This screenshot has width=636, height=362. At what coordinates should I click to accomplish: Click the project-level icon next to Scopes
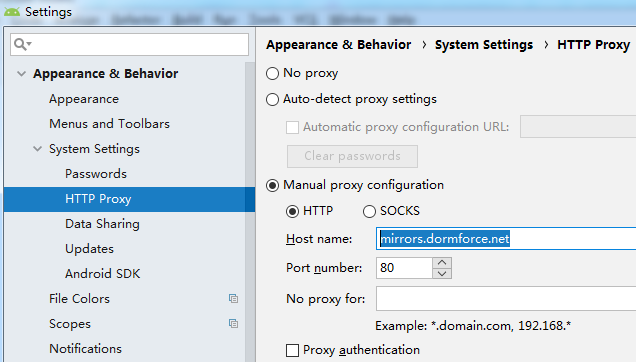tap(233, 324)
